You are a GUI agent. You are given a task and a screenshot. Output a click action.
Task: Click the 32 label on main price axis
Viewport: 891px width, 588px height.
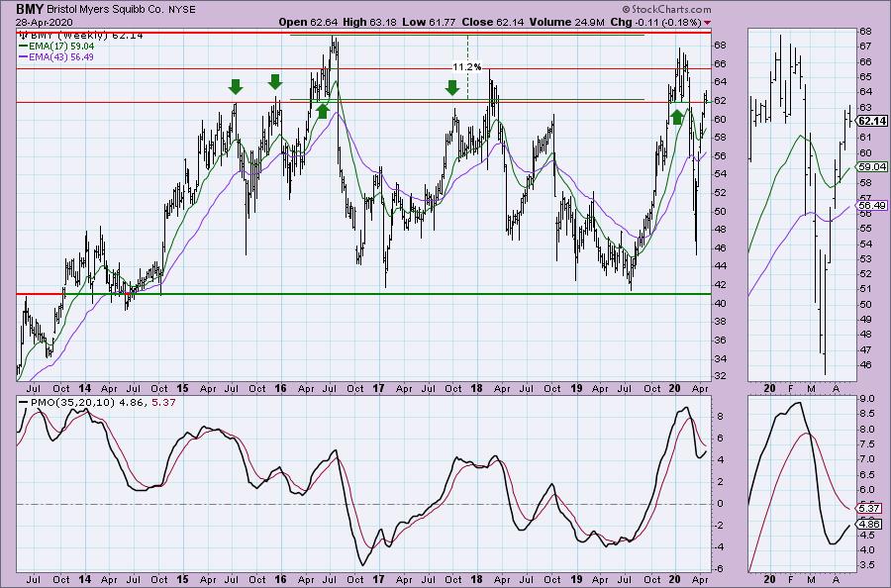[720, 377]
